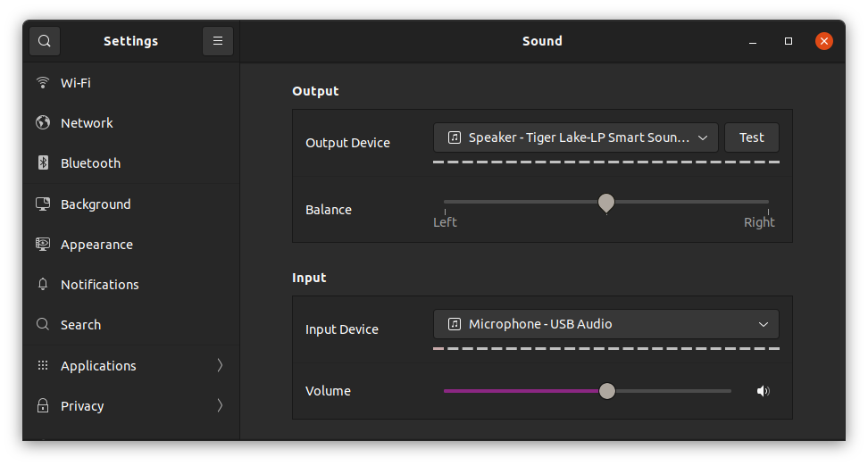Click the Wi-Fi icon in sidebar
This screenshot has width=868, height=466.
click(x=43, y=83)
